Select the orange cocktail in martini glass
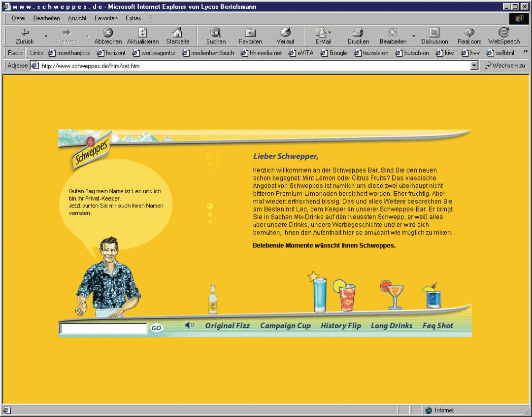 coord(393,295)
